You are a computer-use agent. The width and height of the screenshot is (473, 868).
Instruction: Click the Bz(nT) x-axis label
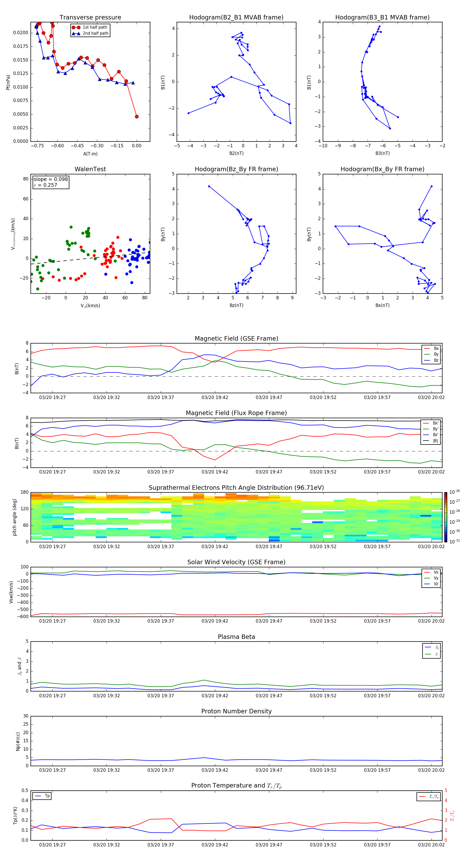(x=236, y=305)
